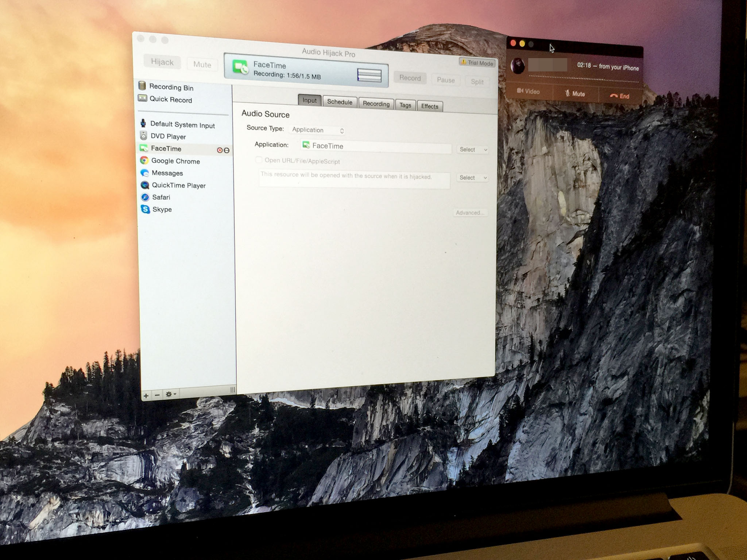End the call in FaceTime window
Image resolution: width=747 pixels, height=560 pixels.
click(x=620, y=96)
